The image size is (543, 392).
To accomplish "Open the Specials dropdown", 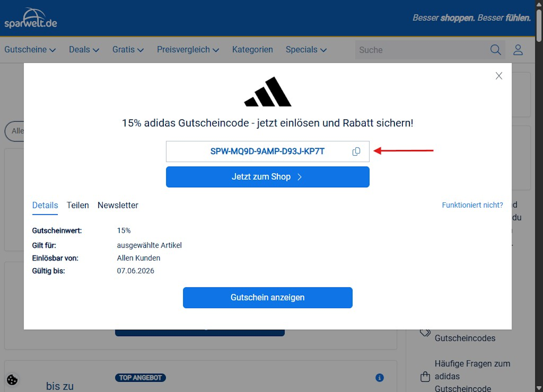I will (306, 50).
